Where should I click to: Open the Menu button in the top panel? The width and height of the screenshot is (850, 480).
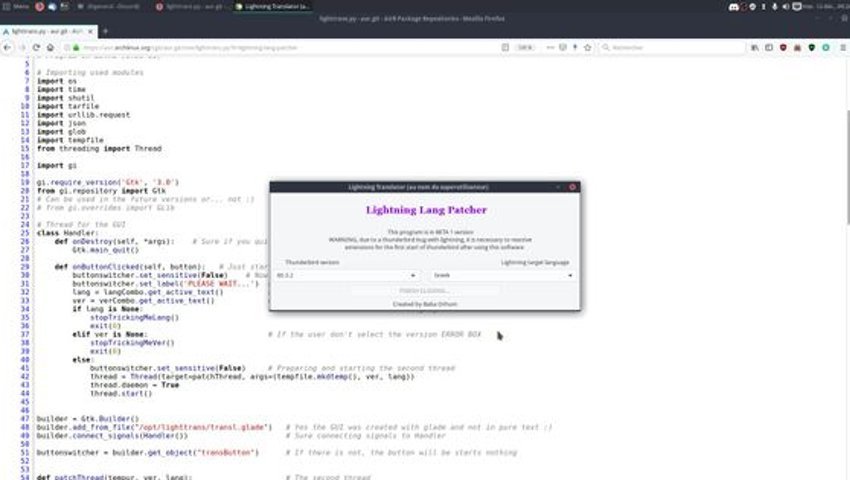click(x=16, y=7)
